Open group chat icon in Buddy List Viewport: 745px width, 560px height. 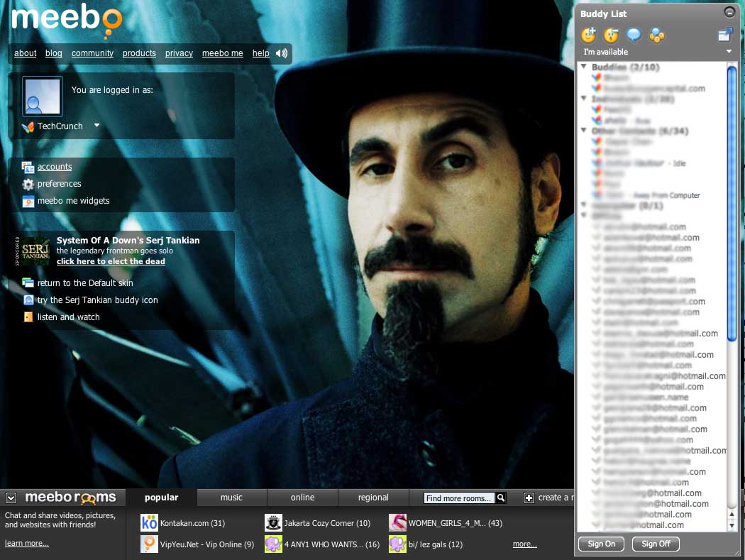tap(656, 35)
